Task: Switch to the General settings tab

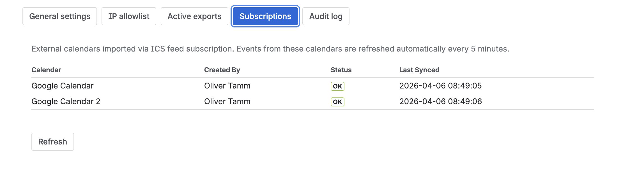Action: click(59, 16)
